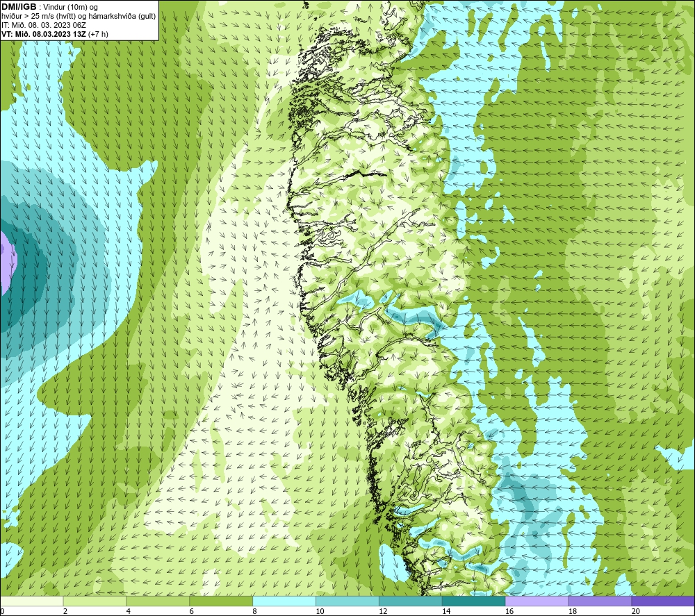Click the scale label '12'
Viewport: 695px width, 616px height.
383,611
